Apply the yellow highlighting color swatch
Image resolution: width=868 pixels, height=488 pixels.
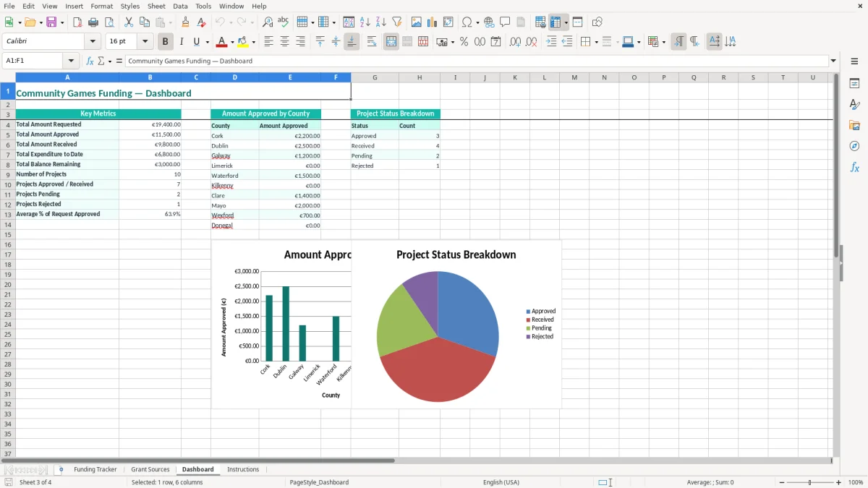pyautogui.click(x=243, y=42)
